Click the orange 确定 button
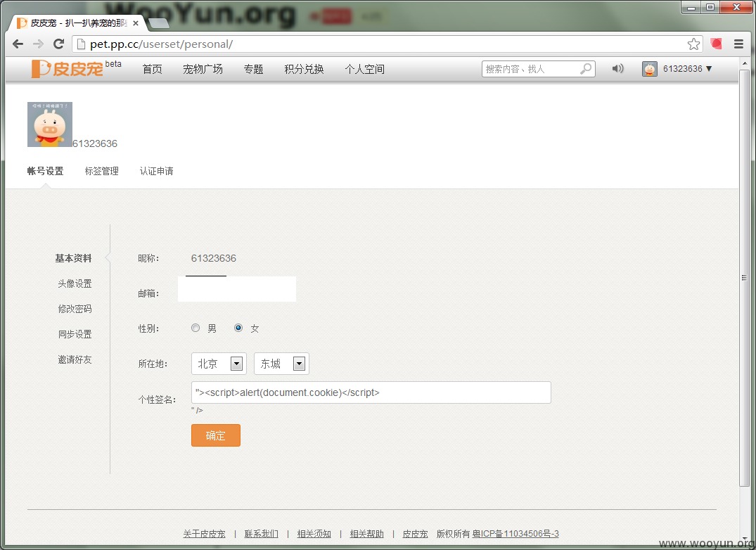Screen dimensions: 756x550 click(215, 435)
